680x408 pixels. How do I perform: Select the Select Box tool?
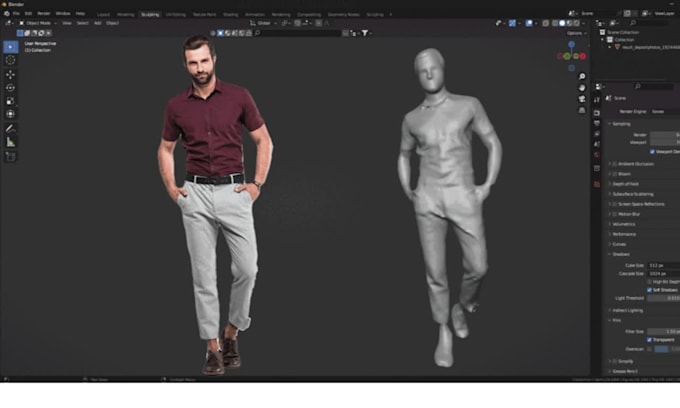(x=10, y=47)
